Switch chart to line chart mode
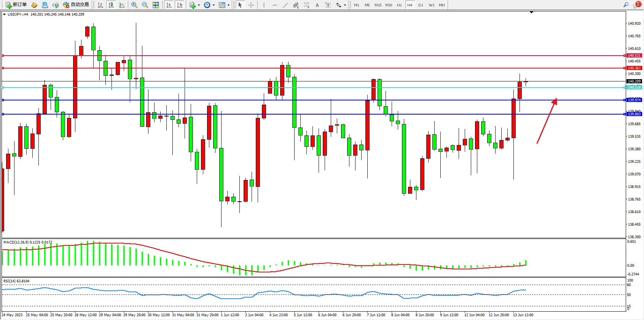The height and width of the screenshot is (320, 644). pos(122,5)
